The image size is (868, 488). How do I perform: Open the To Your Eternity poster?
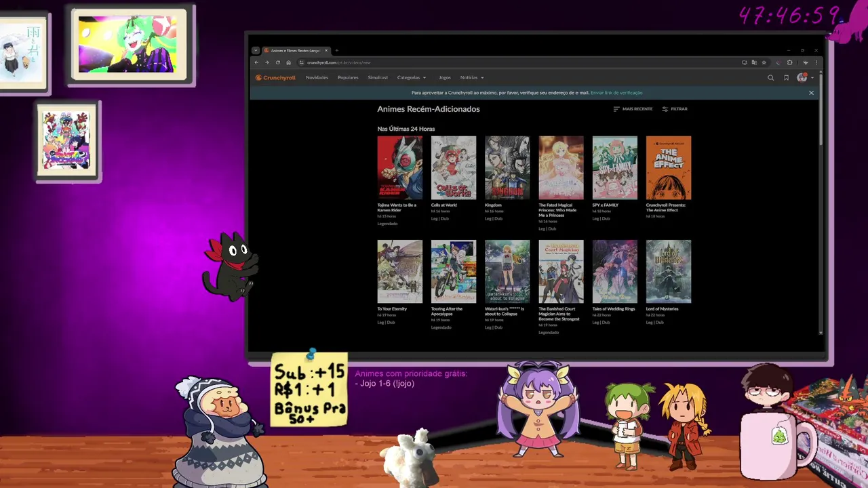pos(399,271)
